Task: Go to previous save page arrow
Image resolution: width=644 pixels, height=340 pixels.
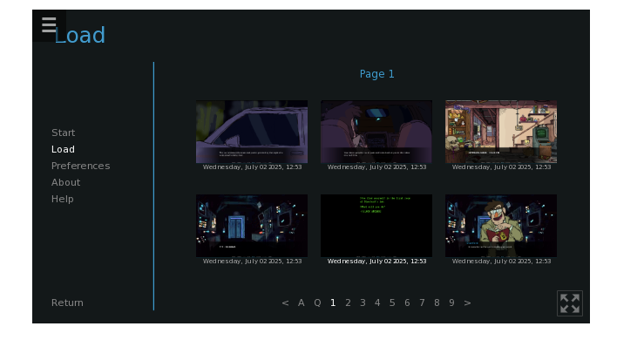Action: [x=285, y=303]
